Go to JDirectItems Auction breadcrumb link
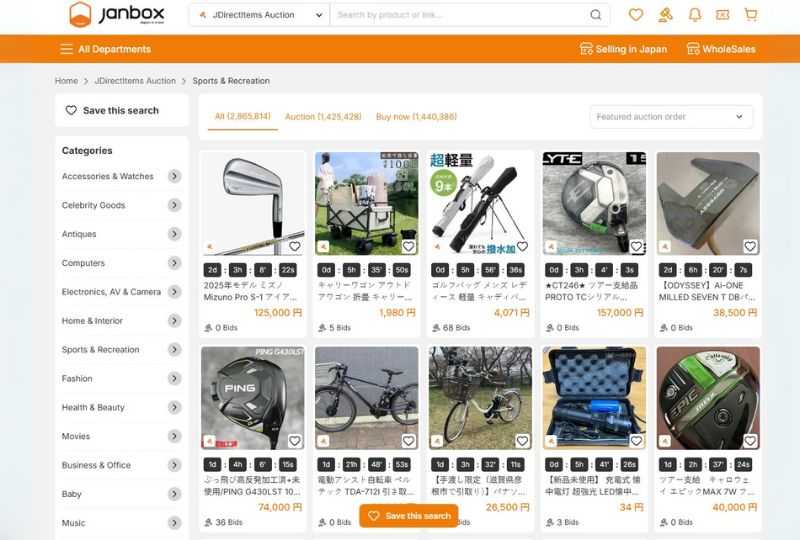Screen dimensions: 800x540 point(135,81)
